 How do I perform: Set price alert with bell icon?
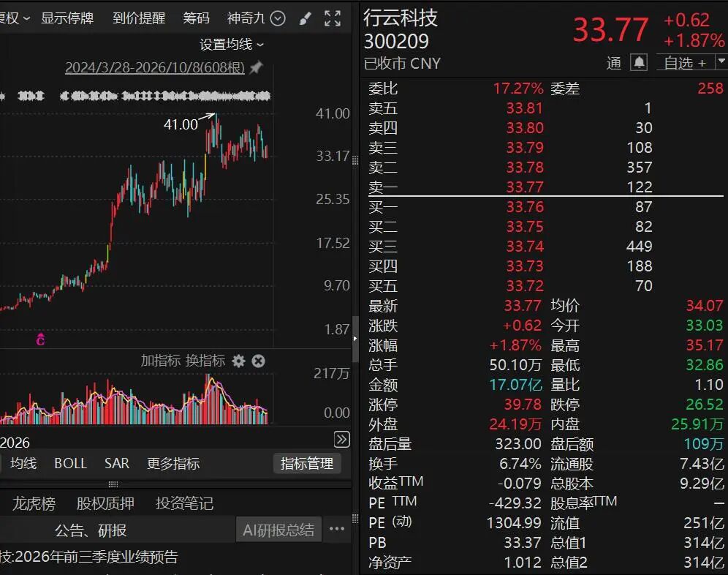[639, 62]
